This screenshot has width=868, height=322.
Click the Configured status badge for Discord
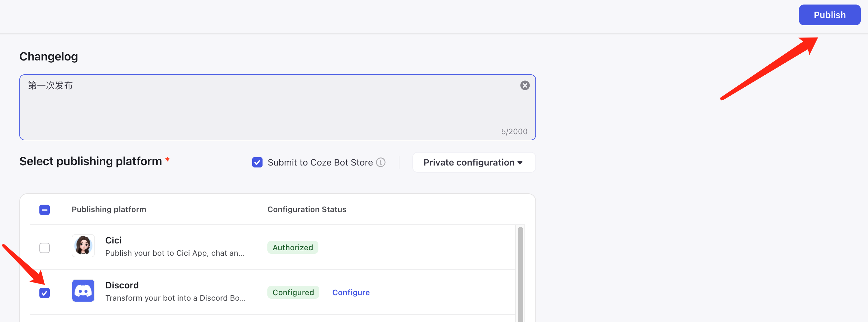(x=293, y=292)
